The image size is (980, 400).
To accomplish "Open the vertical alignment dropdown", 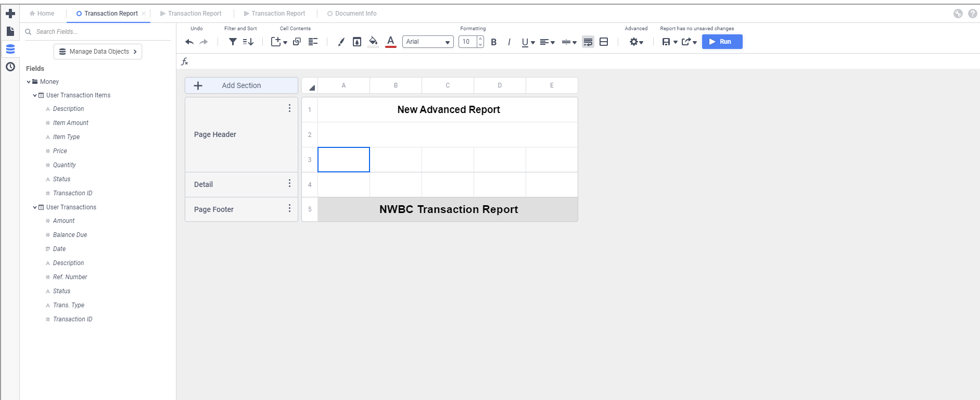I will pos(569,42).
